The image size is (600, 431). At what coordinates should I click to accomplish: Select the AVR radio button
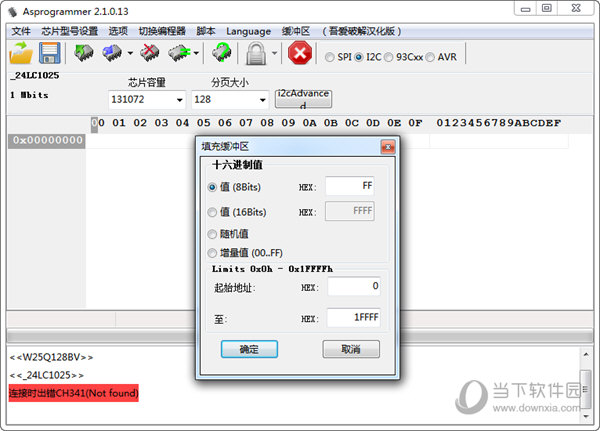point(430,57)
